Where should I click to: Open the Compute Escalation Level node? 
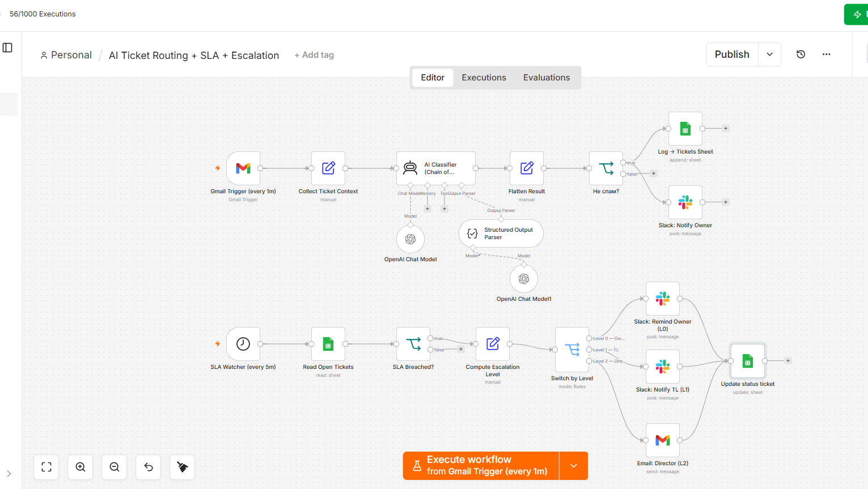[493, 344]
